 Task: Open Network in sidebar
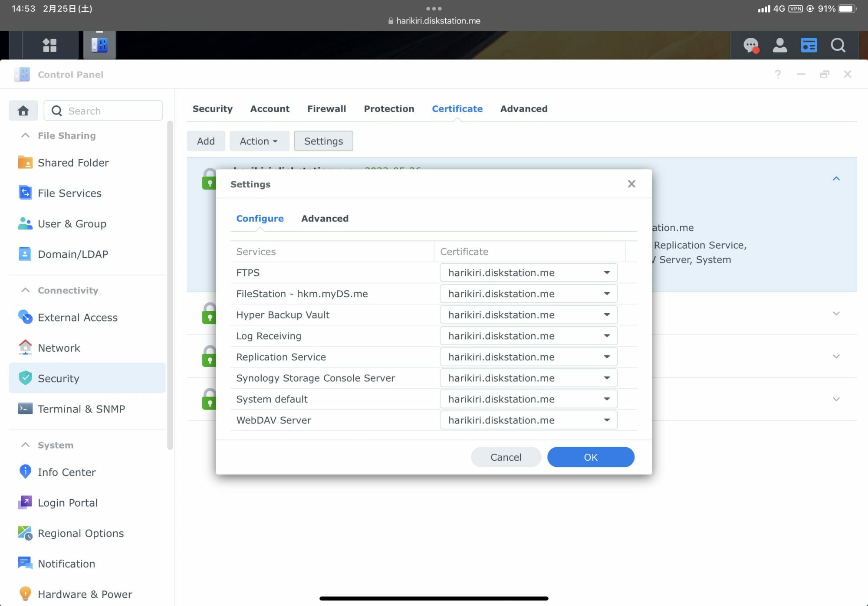[x=87, y=348]
